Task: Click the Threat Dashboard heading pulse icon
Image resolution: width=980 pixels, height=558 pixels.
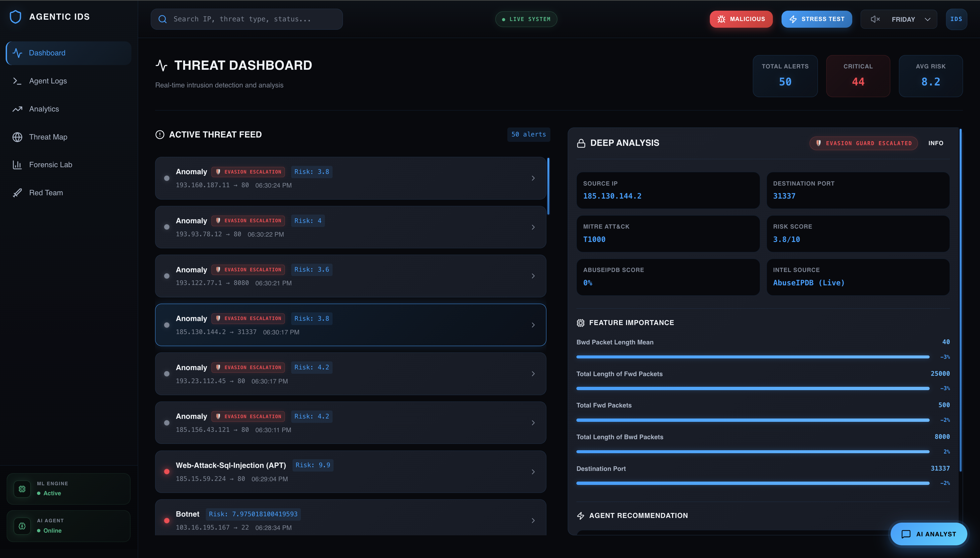Action: [x=162, y=65]
